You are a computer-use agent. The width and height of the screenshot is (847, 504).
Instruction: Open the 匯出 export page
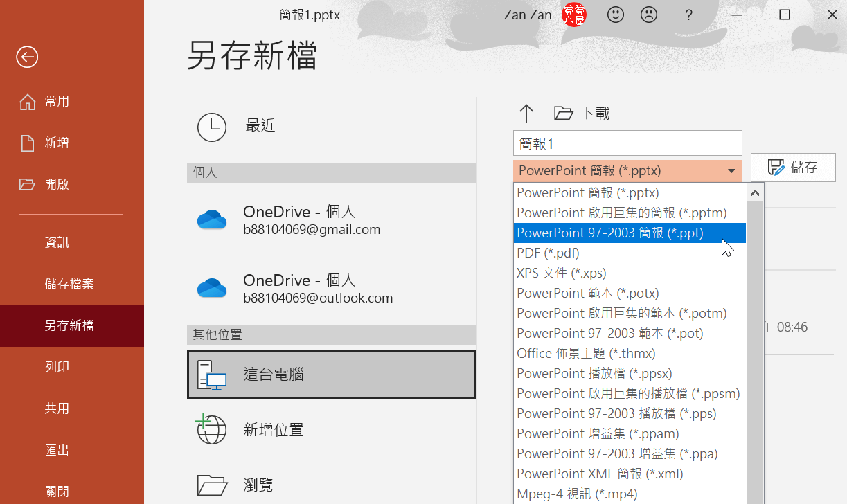[x=72, y=451]
